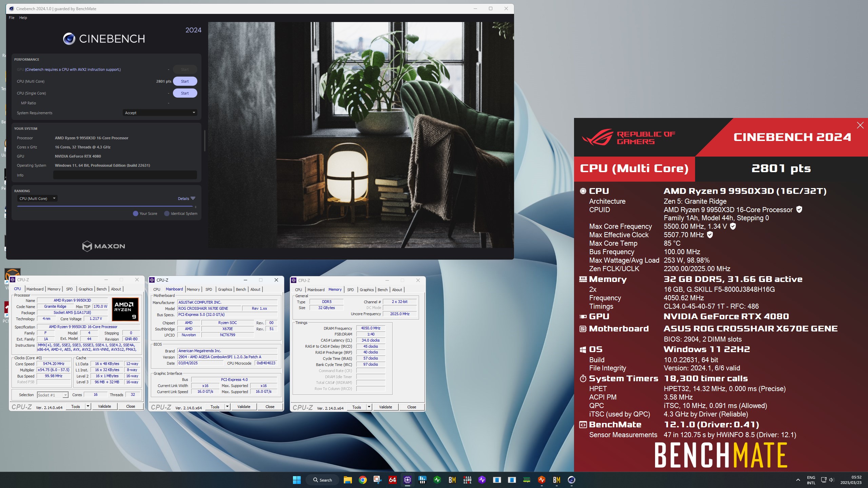Image resolution: width=868 pixels, height=488 pixels.
Task: Click the shield next to Max Core Frequency
Action: 733,226
